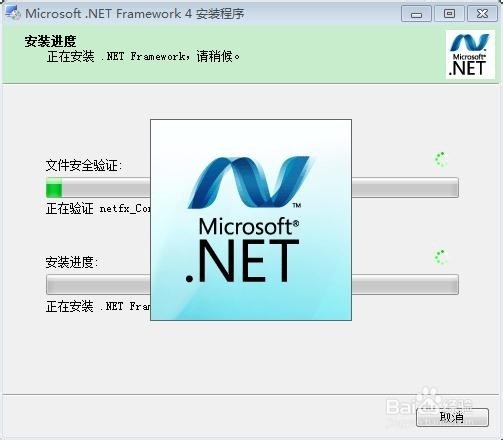
Task: Click the 安装进度 progress bar right section
Action: (x=405, y=285)
